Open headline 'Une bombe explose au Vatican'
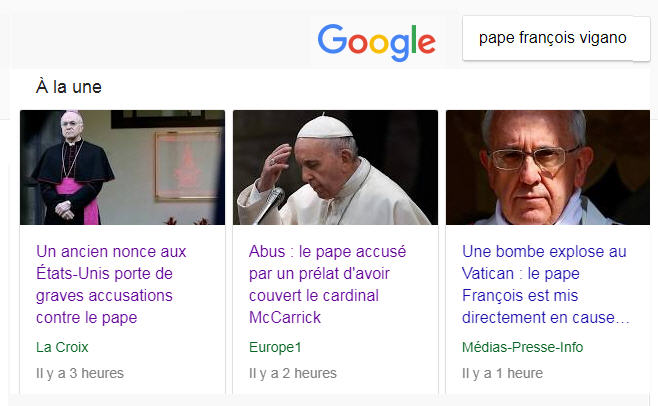Viewport: 658px width, 406px height. [545, 284]
